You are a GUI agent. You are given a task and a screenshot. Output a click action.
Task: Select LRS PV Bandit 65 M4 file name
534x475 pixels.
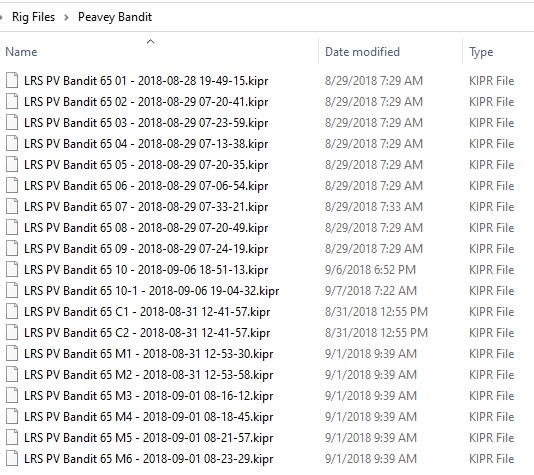(148, 417)
